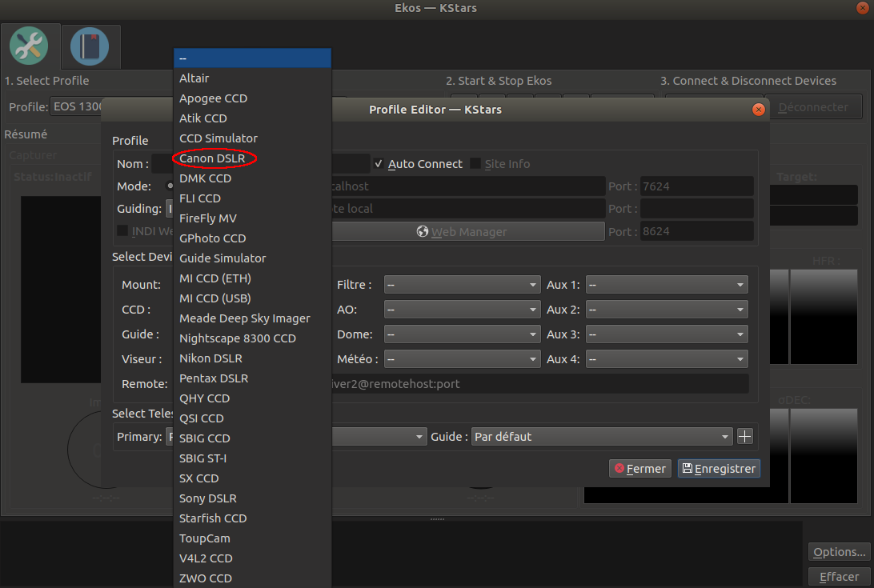Choose SBIG CCD entry
Image resolution: width=874 pixels, height=588 pixels.
(252, 438)
